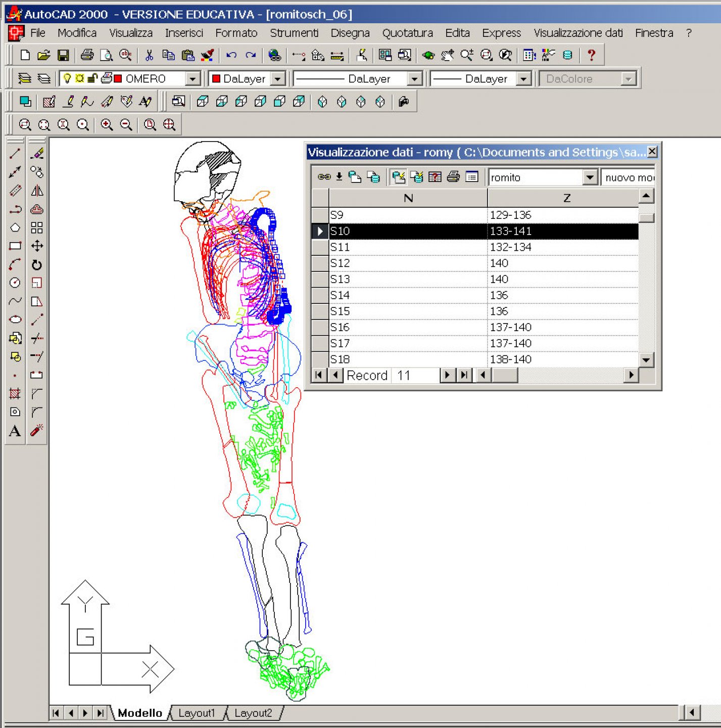Go to previous record in data view

[x=335, y=375]
